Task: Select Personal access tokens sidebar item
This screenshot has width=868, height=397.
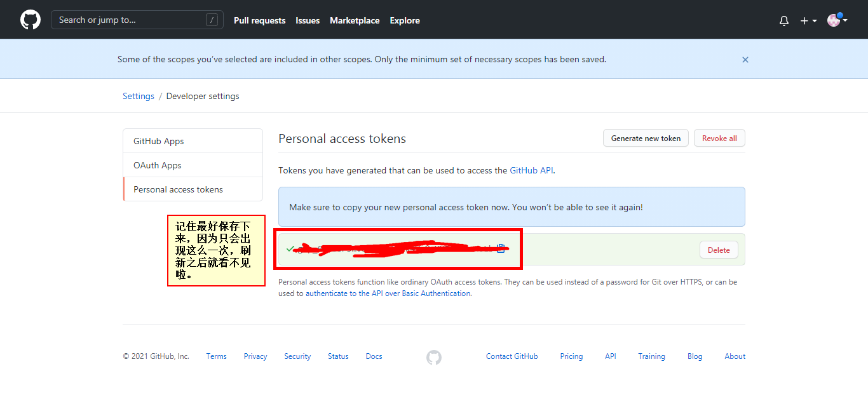Action: (193, 189)
